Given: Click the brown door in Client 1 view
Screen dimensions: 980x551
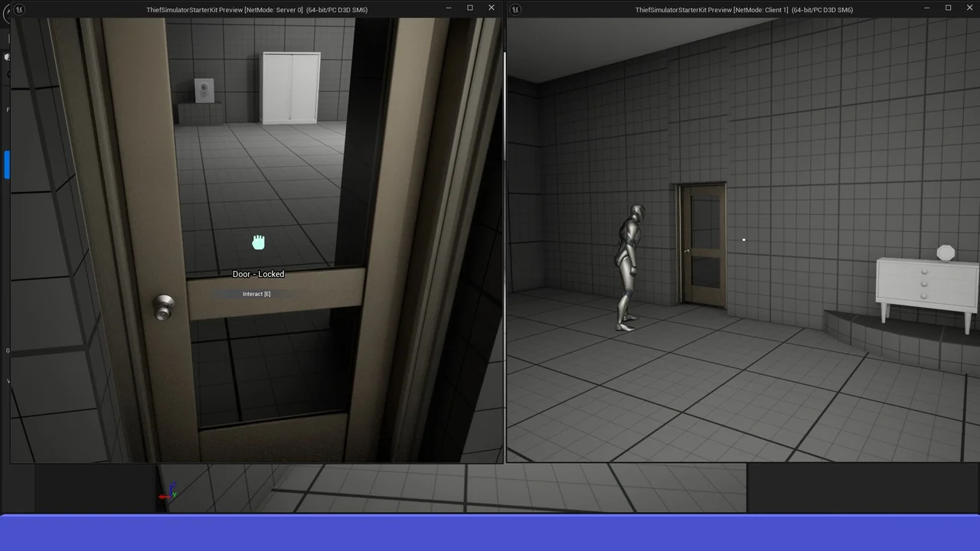Looking at the screenshot, I should point(703,245).
